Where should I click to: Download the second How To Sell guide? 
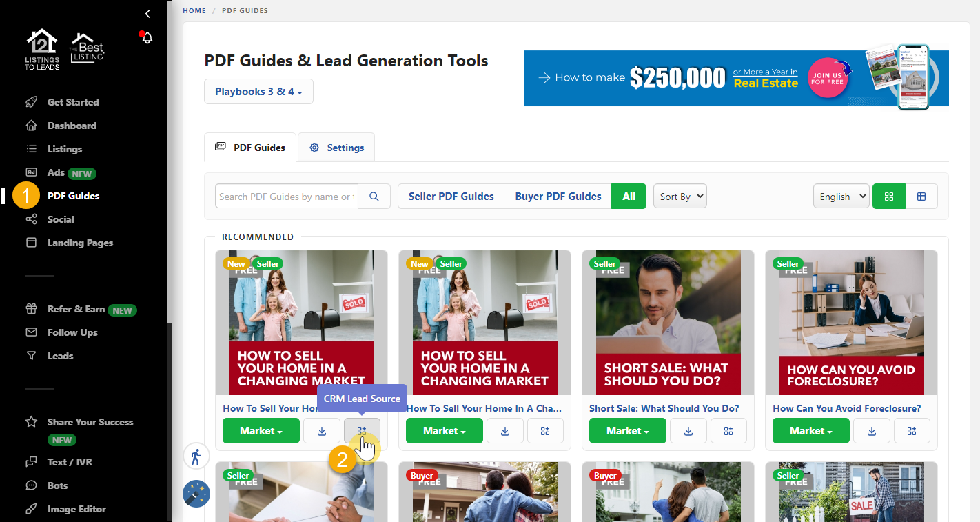click(504, 431)
